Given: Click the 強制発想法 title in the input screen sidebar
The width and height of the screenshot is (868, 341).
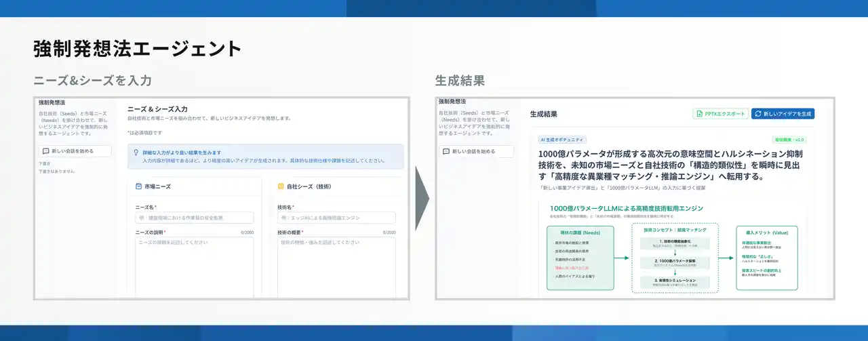Looking at the screenshot, I should click(x=52, y=102).
